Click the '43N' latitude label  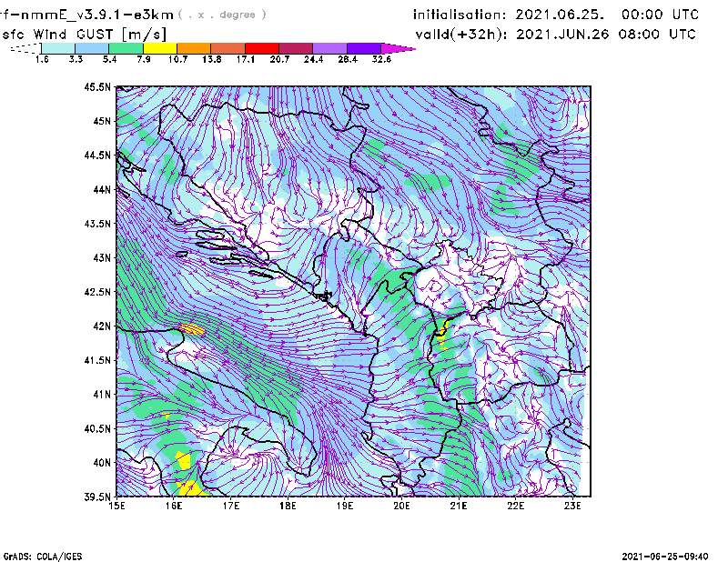click(102, 257)
